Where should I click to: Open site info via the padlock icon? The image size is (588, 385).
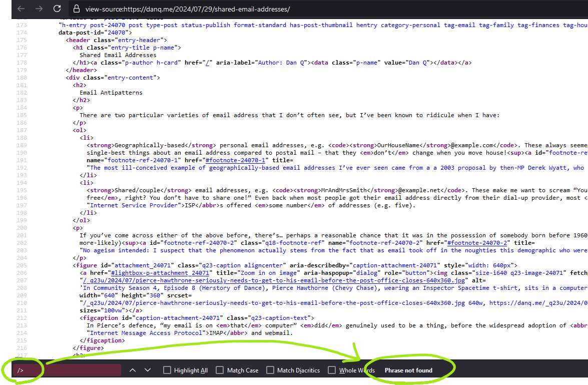coord(76,9)
